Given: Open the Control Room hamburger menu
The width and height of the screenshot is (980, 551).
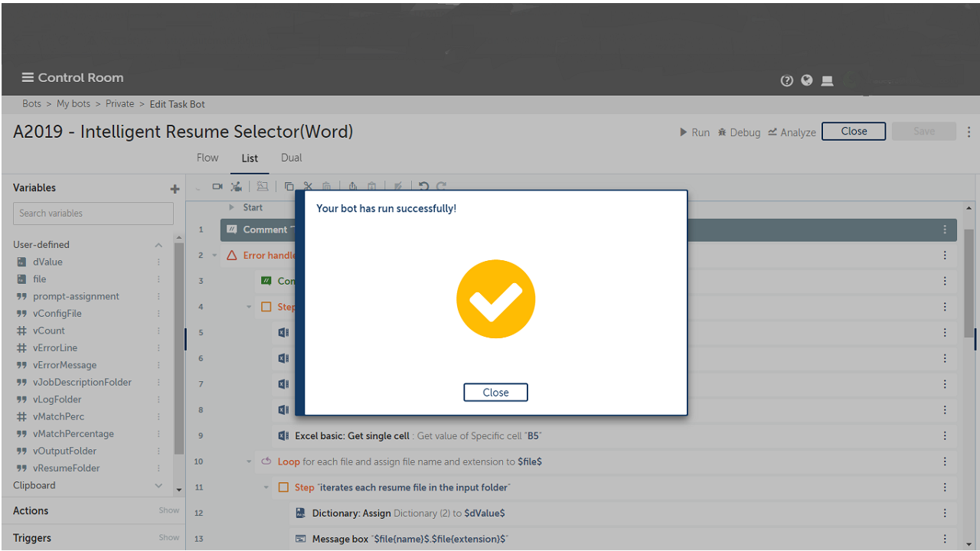Looking at the screenshot, I should (28, 77).
